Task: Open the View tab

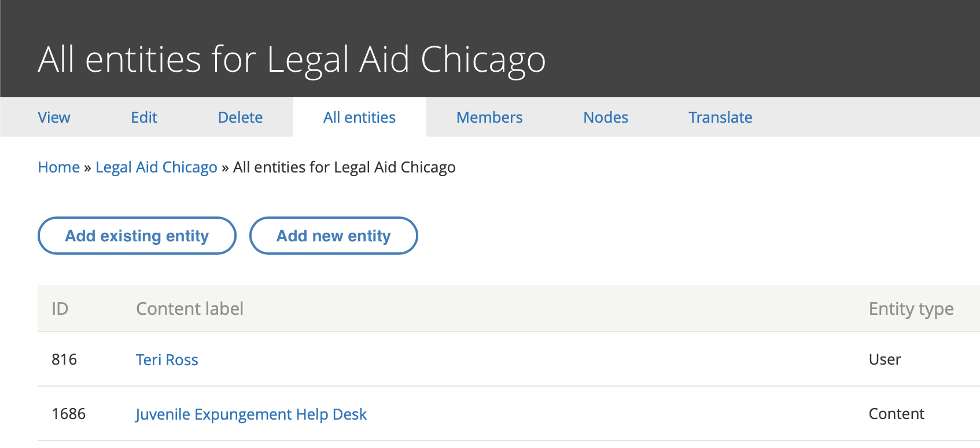Action: click(x=54, y=117)
